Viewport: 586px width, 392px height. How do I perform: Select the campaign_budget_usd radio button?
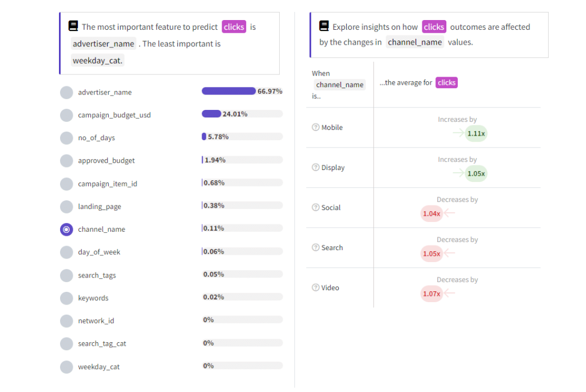point(66,114)
